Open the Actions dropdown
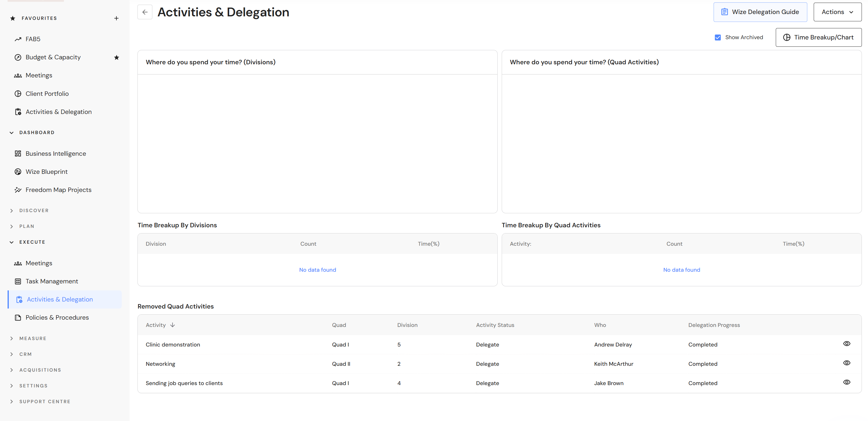The image size is (868, 421). click(x=837, y=12)
